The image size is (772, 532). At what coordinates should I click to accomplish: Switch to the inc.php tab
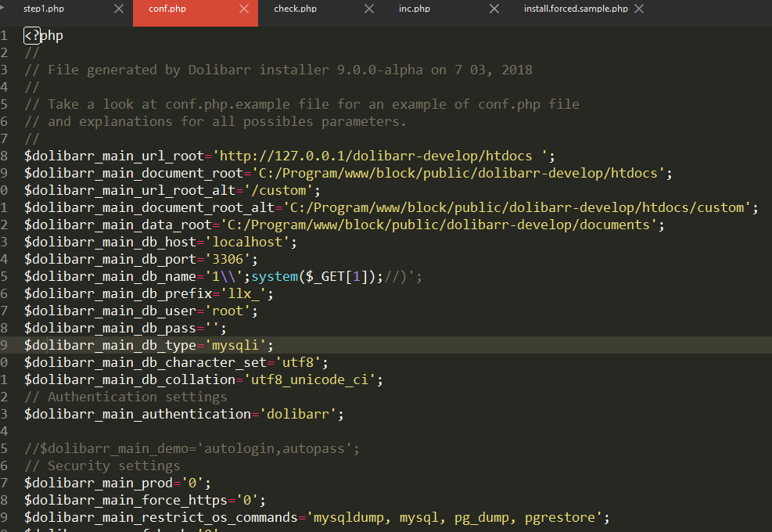coord(415,9)
